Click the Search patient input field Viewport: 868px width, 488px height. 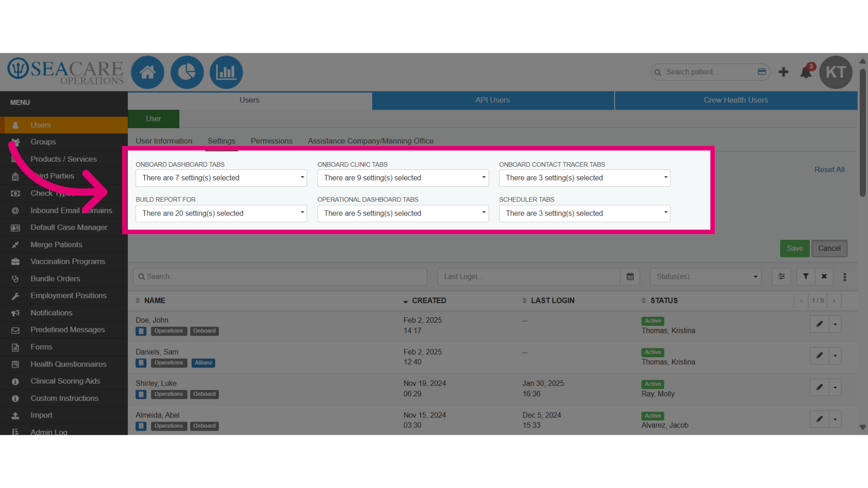point(710,72)
